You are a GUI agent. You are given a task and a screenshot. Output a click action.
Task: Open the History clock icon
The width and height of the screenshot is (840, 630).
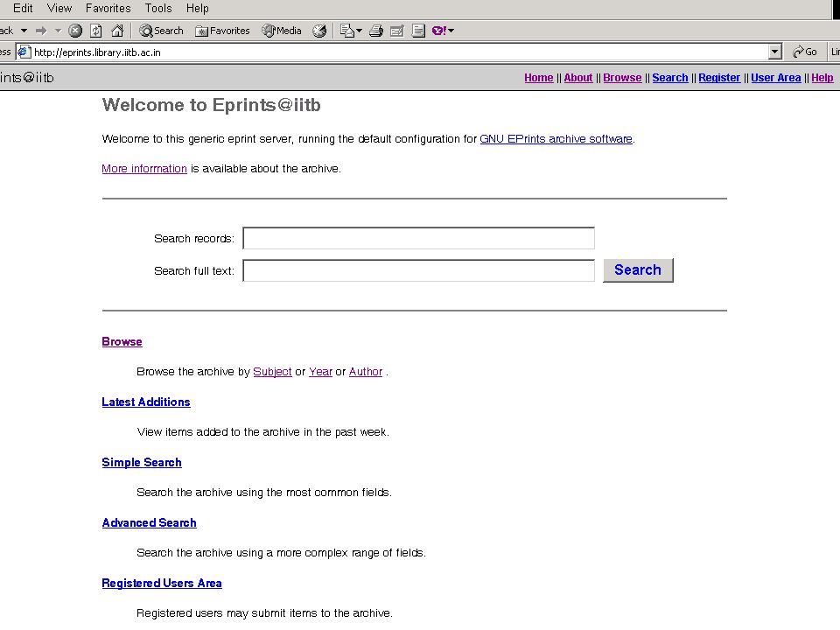click(320, 31)
